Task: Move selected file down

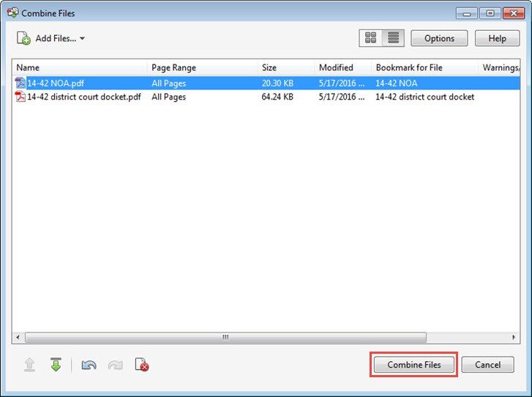Action: click(56, 365)
